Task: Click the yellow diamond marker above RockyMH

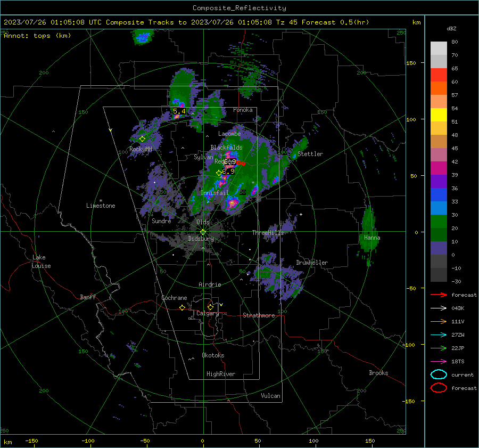Action: [142, 139]
